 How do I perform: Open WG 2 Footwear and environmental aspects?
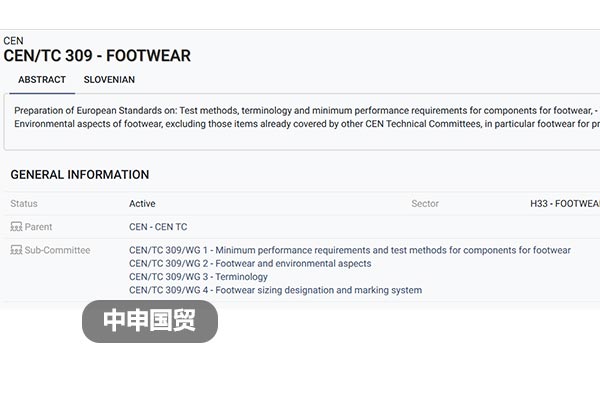[250, 263]
